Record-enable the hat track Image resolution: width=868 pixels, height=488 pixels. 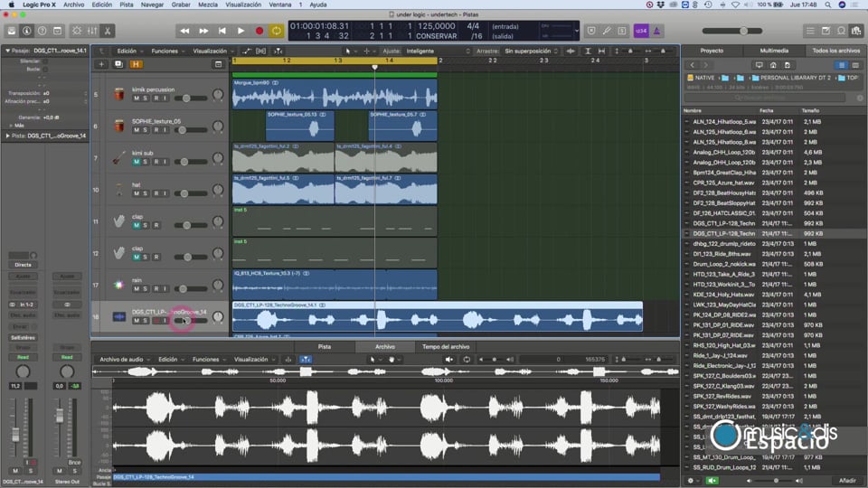(156, 193)
